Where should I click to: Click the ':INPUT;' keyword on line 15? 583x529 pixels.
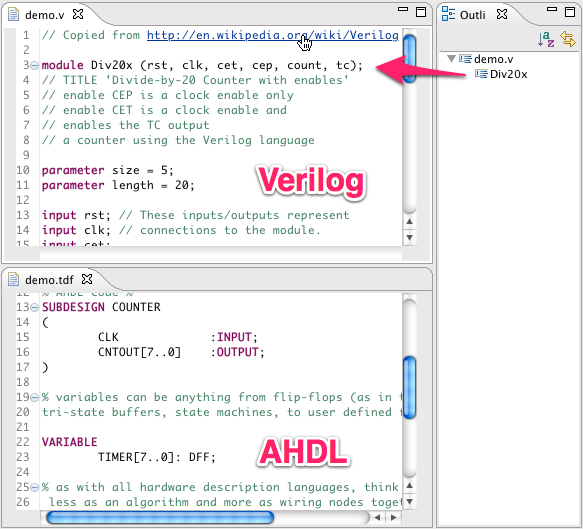(234, 337)
